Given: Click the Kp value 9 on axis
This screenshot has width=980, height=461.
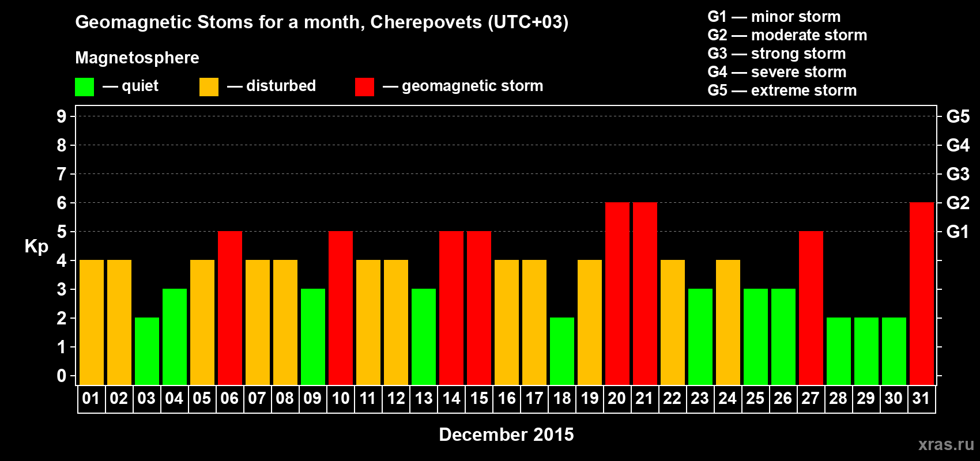Looking at the screenshot, I should coord(62,116).
